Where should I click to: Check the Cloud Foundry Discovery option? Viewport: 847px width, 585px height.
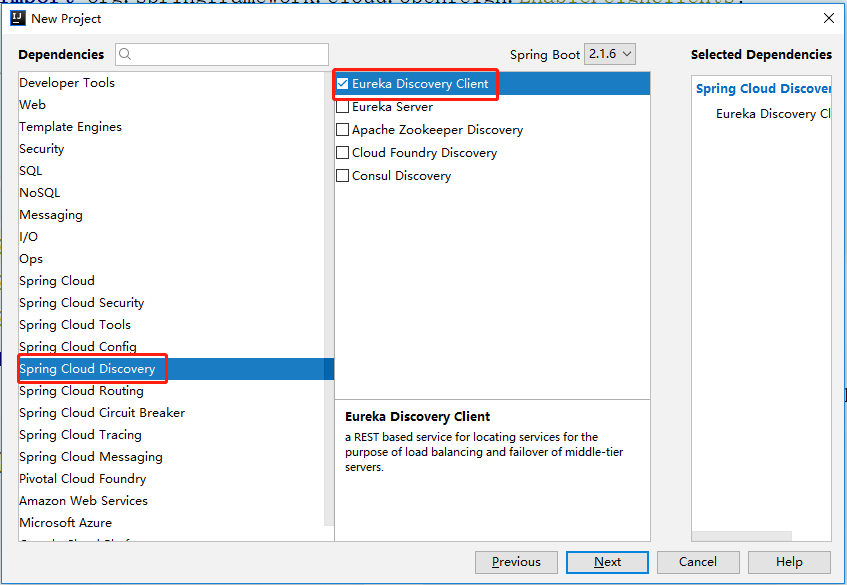pyautogui.click(x=342, y=153)
